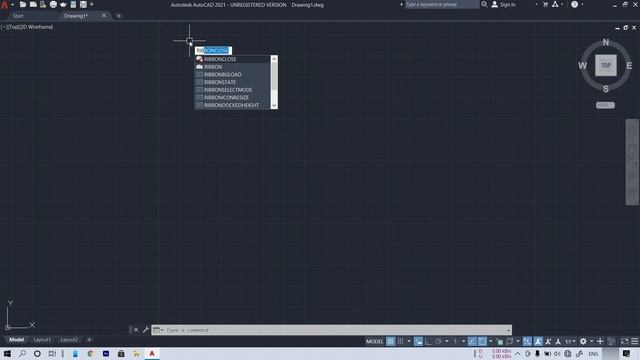Open the Help question mark icon

click(574, 4)
